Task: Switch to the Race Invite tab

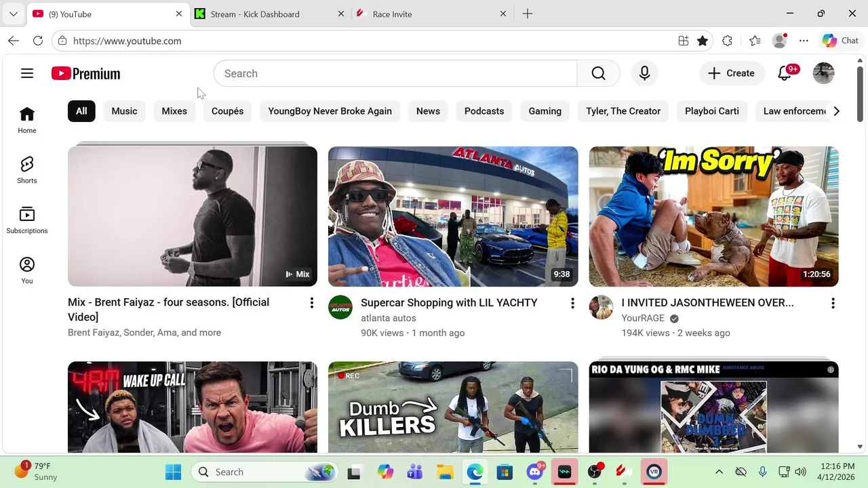Action: point(432,14)
